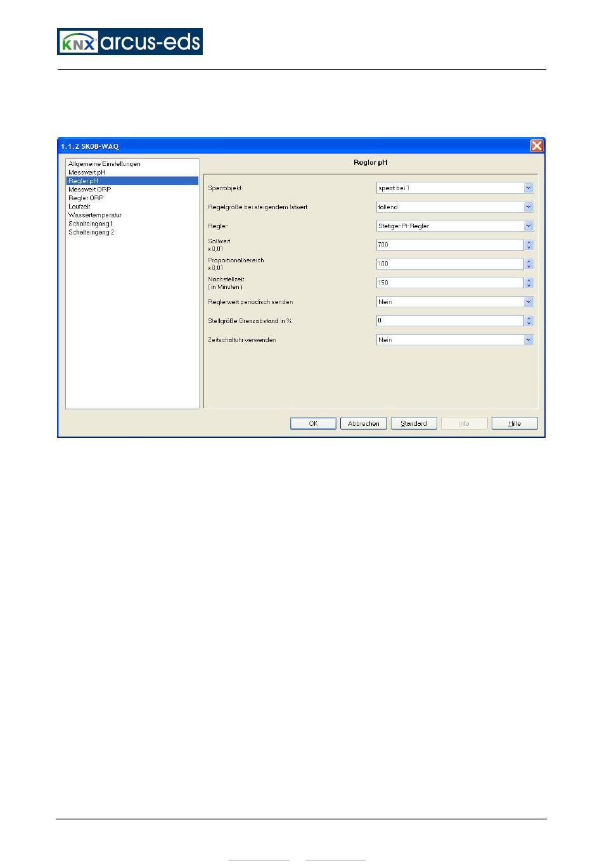This screenshot has width=602, height=868.
Task: Confirm with the OK button
Action: [313, 423]
